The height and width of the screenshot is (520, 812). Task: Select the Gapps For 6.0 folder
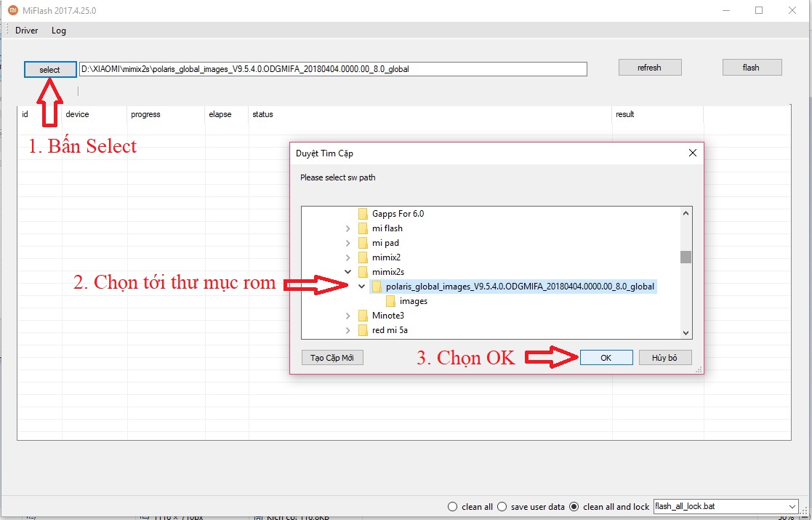pyautogui.click(x=398, y=213)
